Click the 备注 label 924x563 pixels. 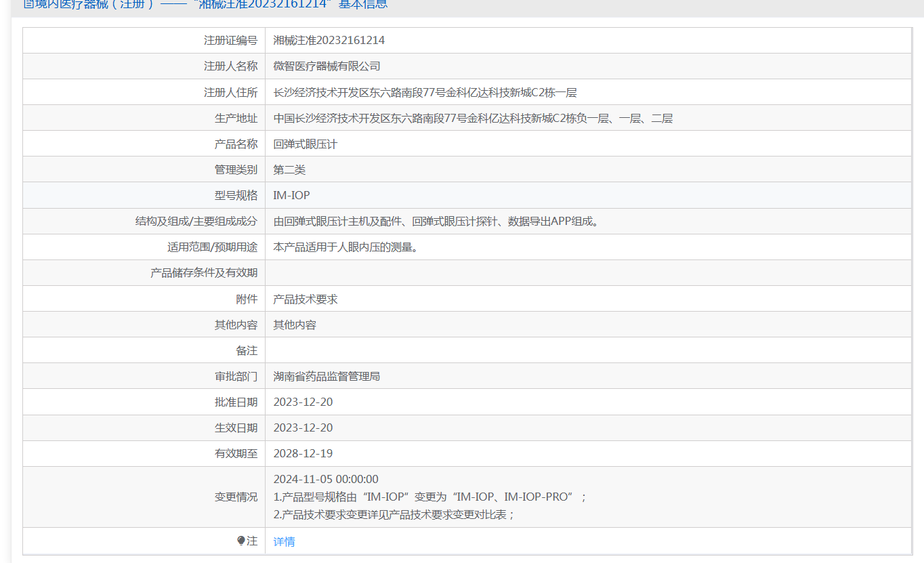tap(247, 350)
